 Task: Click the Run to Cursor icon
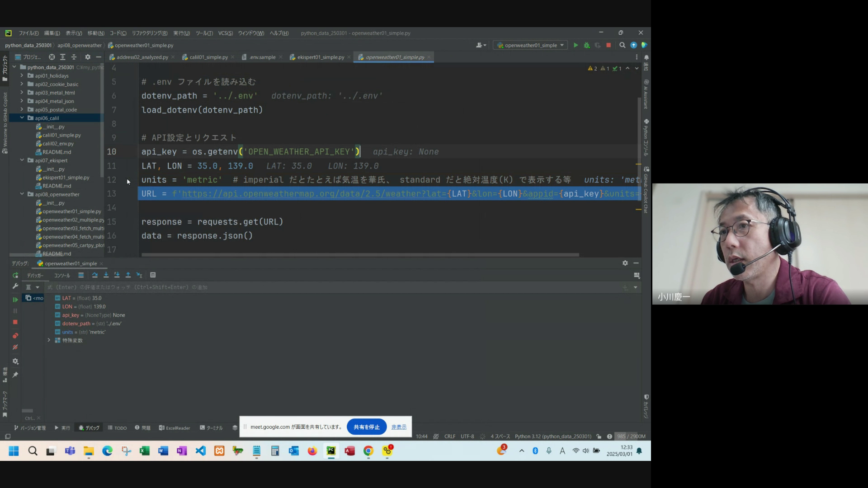(x=139, y=275)
